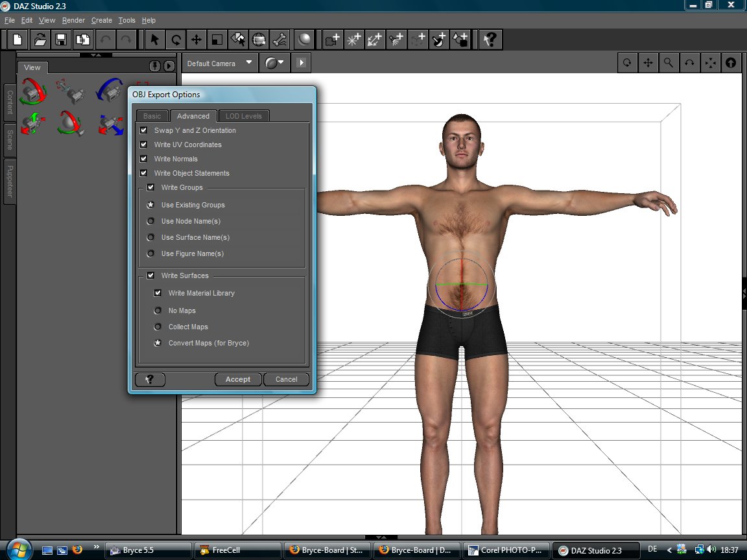Image resolution: width=747 pixels, height=560 pixels.
Task: Click the render sphere toolbar icon
Action: tap(303, 40)
